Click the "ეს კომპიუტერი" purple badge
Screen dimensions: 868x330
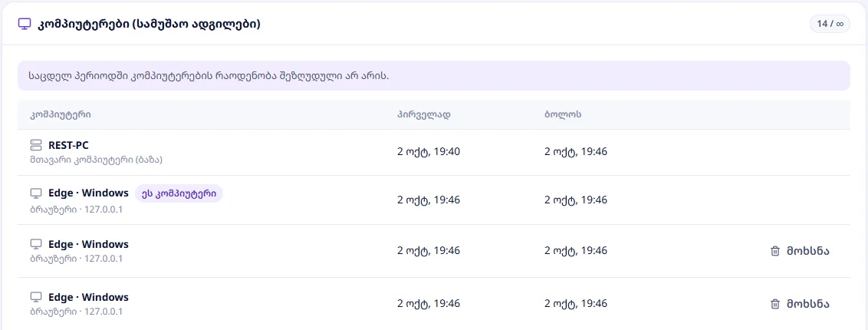[x=179, y=193]
